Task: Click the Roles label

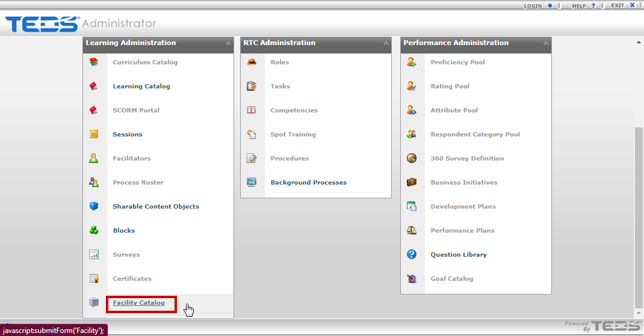Action: click(280, 63)
